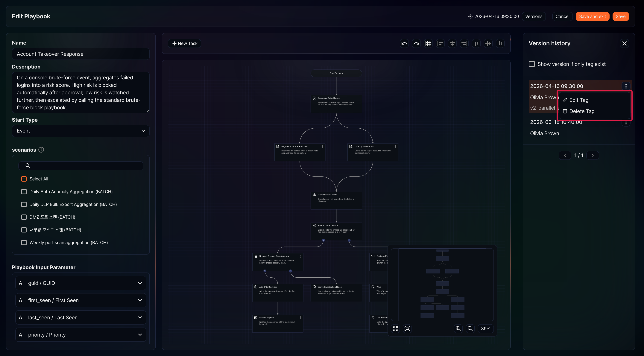Viewport: 644px width, 356px height.
Task: Choose Delete Tag from the context menu
Action: 595,111
